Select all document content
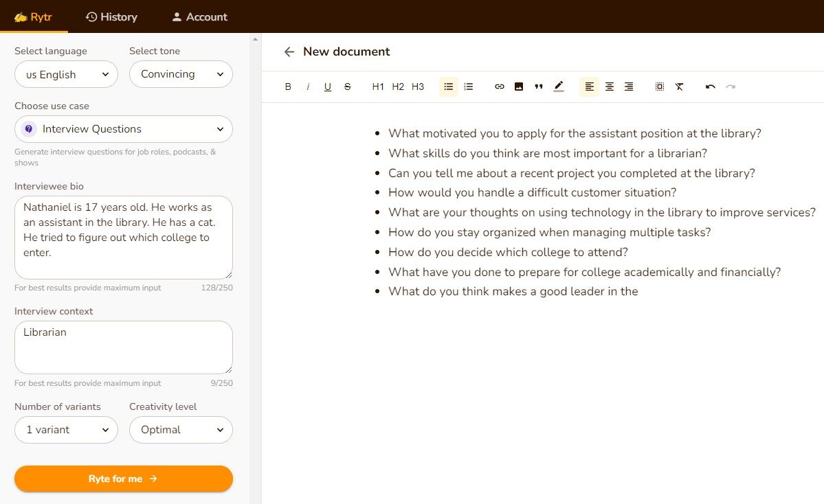The image size is (824, 504). pos(659,87)
